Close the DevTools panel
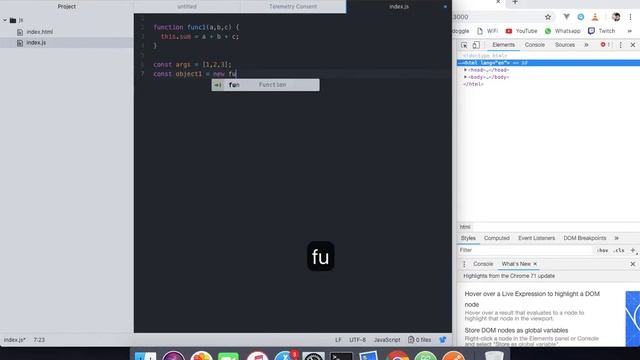The image size is (640, 360). (x=633, y=45)
